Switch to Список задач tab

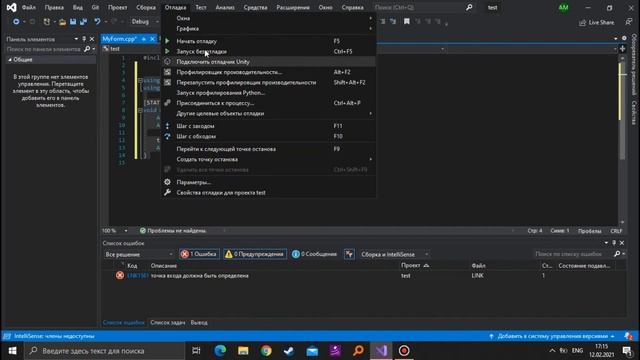(167, 322)
